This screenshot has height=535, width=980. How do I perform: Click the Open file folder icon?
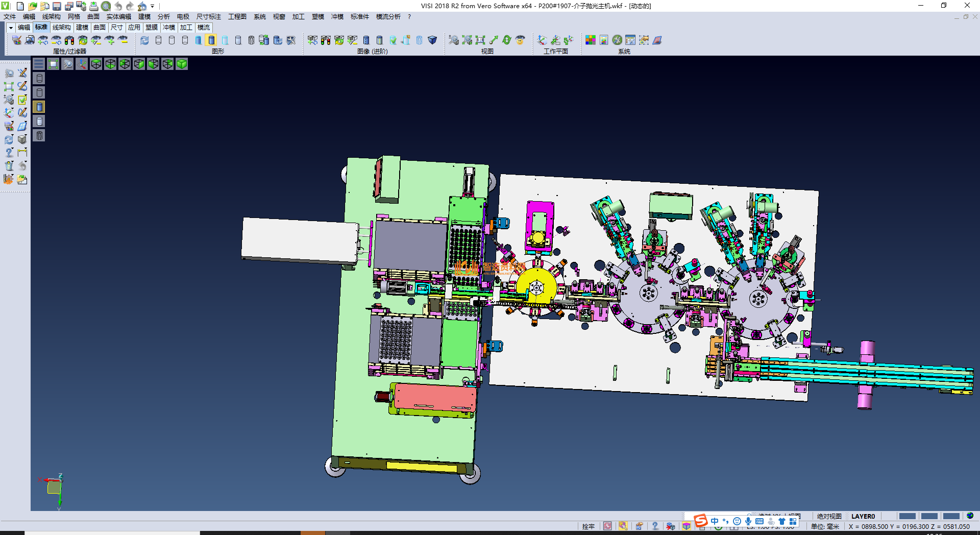point(32,6)
